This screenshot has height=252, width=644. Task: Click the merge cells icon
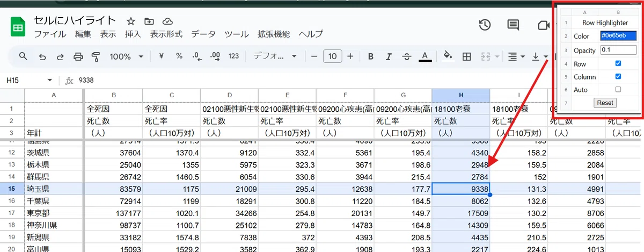pos(487,56)
